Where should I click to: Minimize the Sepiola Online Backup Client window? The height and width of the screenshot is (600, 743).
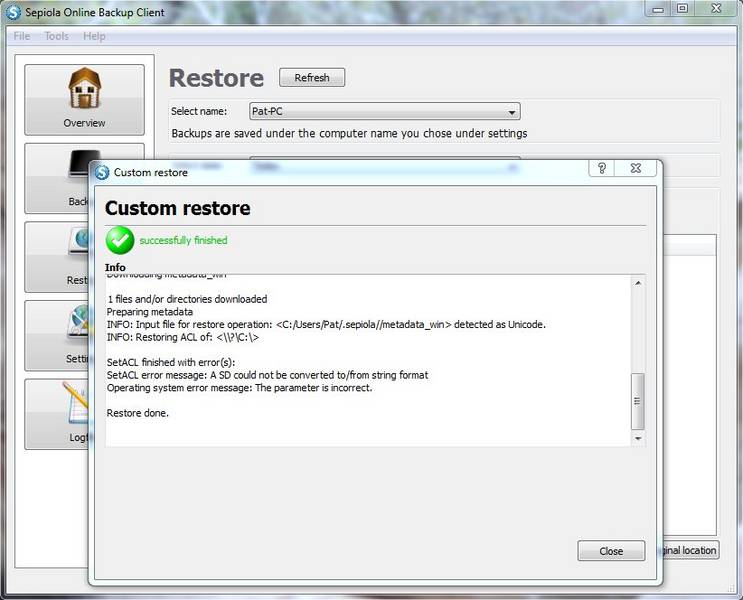point(658,9)
